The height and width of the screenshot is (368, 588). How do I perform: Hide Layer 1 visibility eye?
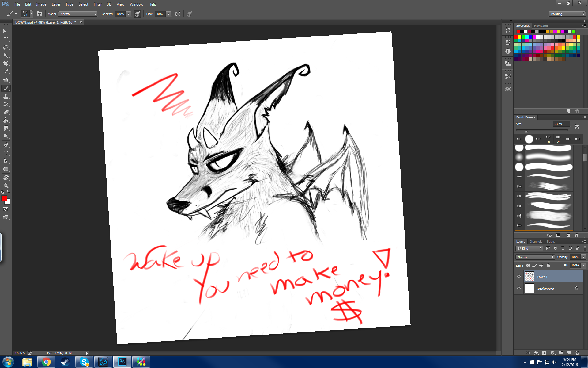tap(519, 276)
